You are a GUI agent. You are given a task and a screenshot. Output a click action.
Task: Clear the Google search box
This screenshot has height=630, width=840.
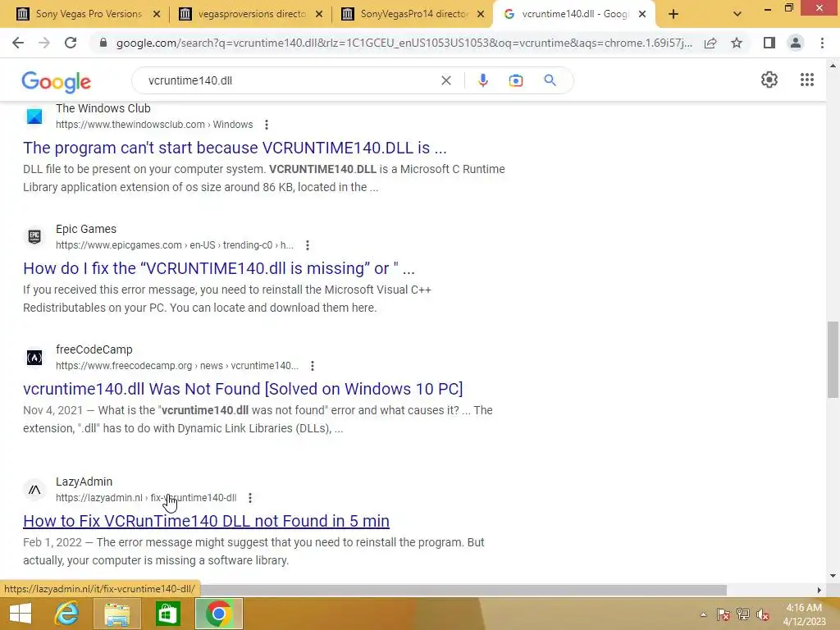[x=445, y=80]
